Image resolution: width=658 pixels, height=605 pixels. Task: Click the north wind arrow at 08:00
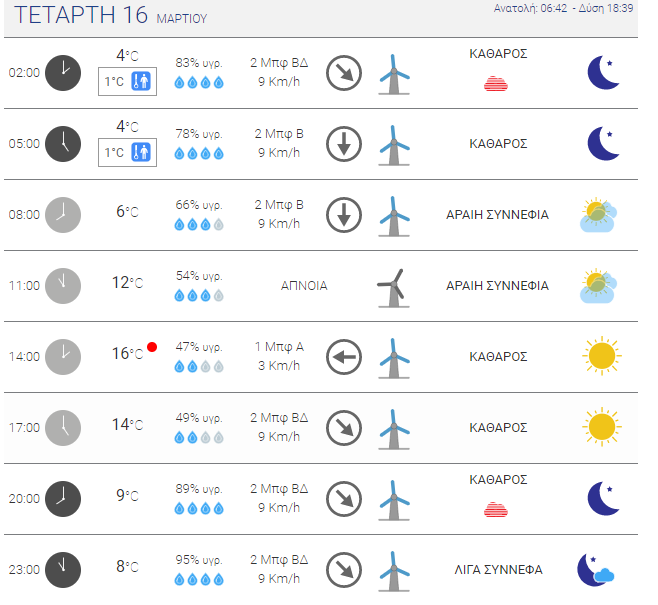coord(344,215)
